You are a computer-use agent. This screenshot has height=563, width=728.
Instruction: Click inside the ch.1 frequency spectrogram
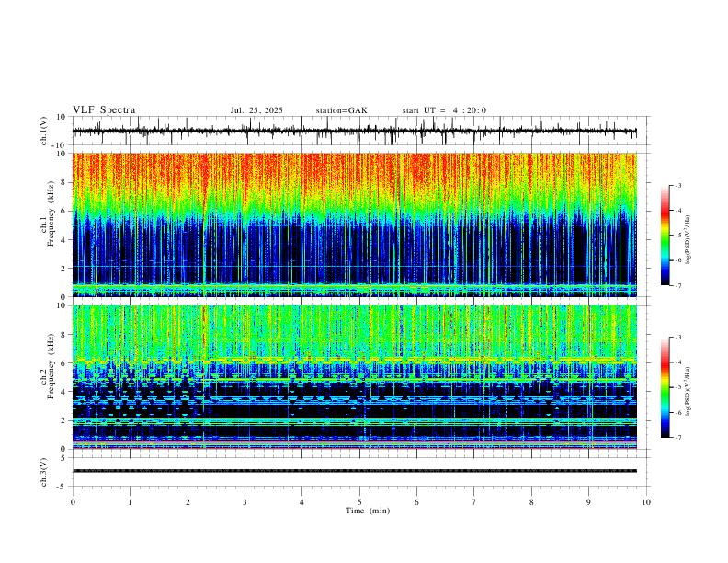click(x=354, y=224)
